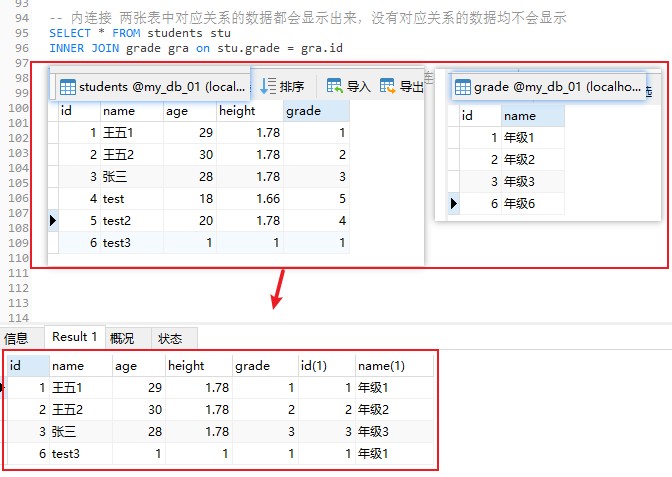Click the height column header in students
Image resolution: width=672 pixels, height=477 pixels.
coord(249,111)
